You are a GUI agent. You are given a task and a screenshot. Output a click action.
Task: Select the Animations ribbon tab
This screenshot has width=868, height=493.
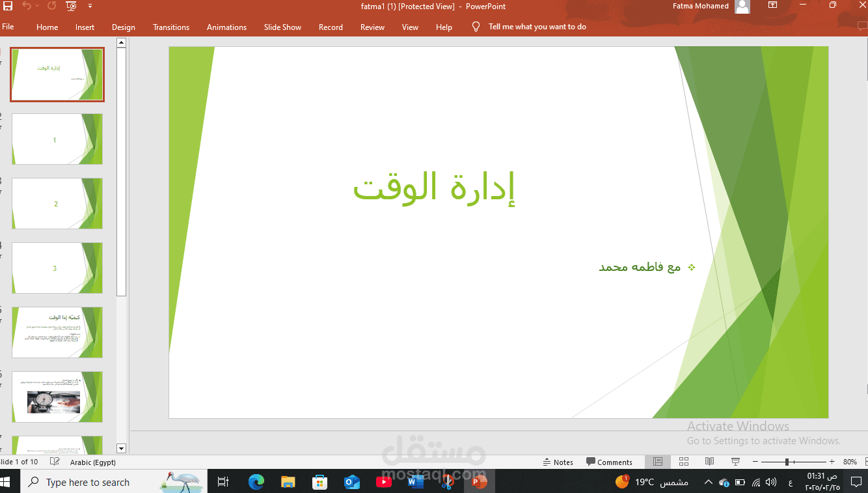(x=226, y=27)
